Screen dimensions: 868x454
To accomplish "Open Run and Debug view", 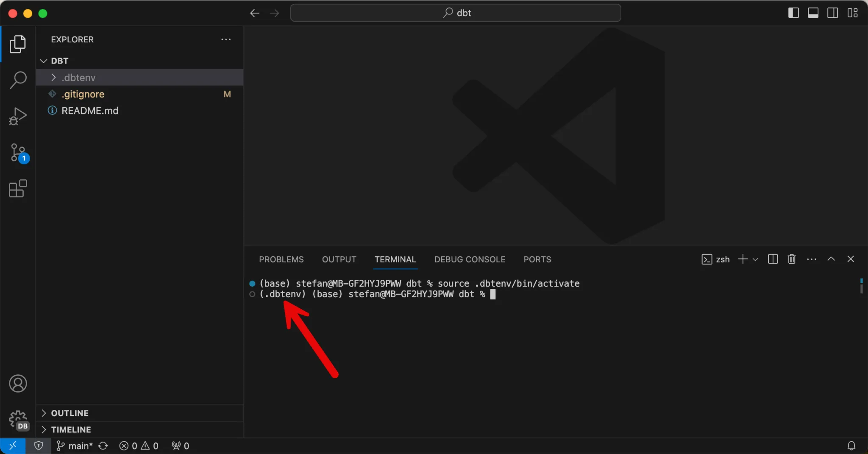I will pyautogui.click(x=18, y=116).
